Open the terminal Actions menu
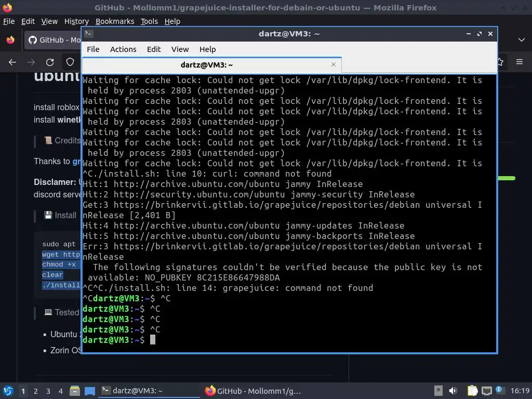The width and height of the screenshot is (532, 399). pos(123,49)
